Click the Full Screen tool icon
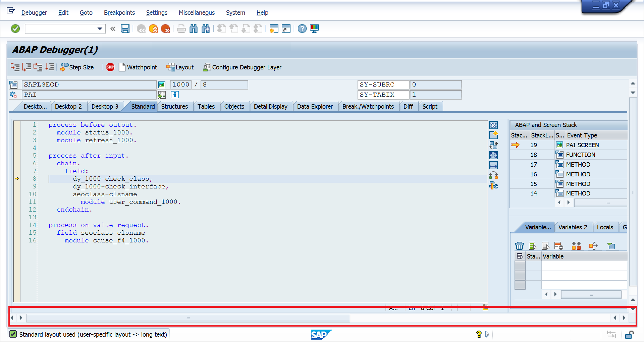 tap(493, 155)
